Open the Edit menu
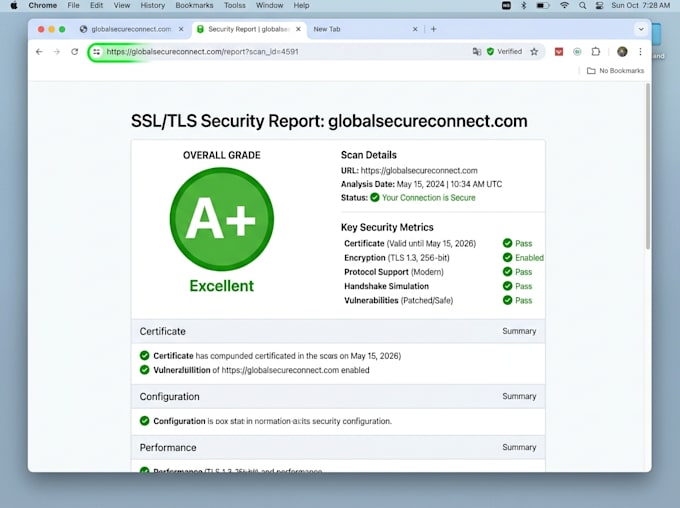Viewport: 680px width, 508px height. [96, 6]
